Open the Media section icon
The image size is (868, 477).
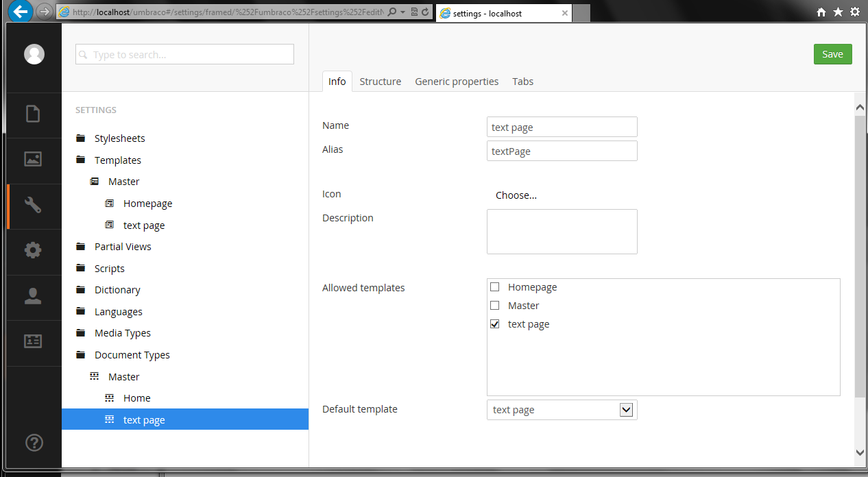[33, 159]
